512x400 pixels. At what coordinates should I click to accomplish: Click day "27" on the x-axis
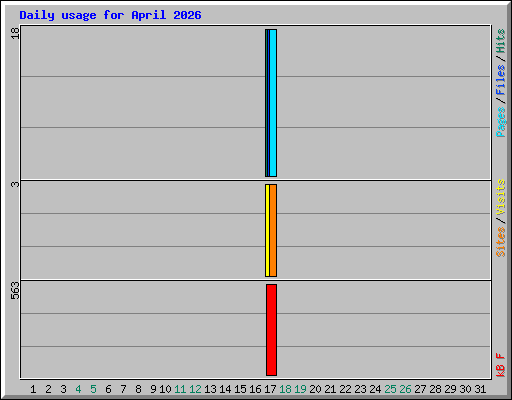(420, 389)
